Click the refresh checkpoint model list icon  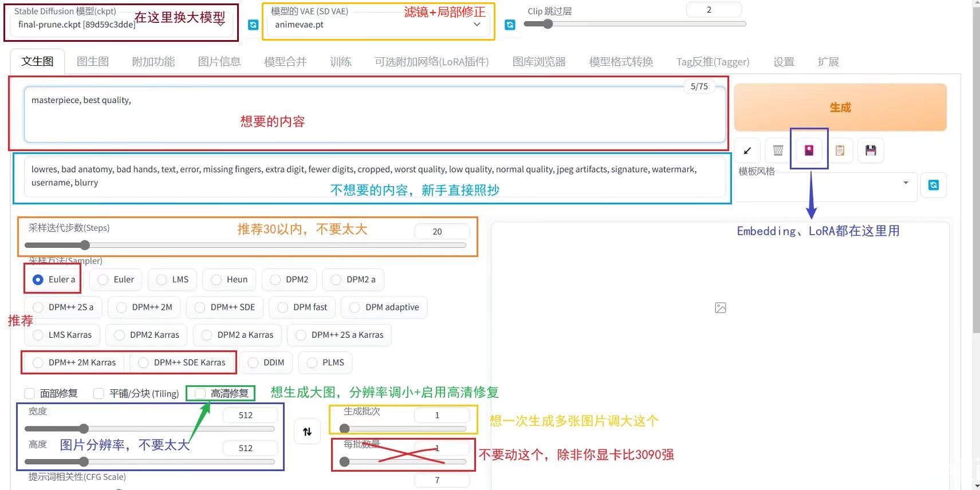point(253,25)
